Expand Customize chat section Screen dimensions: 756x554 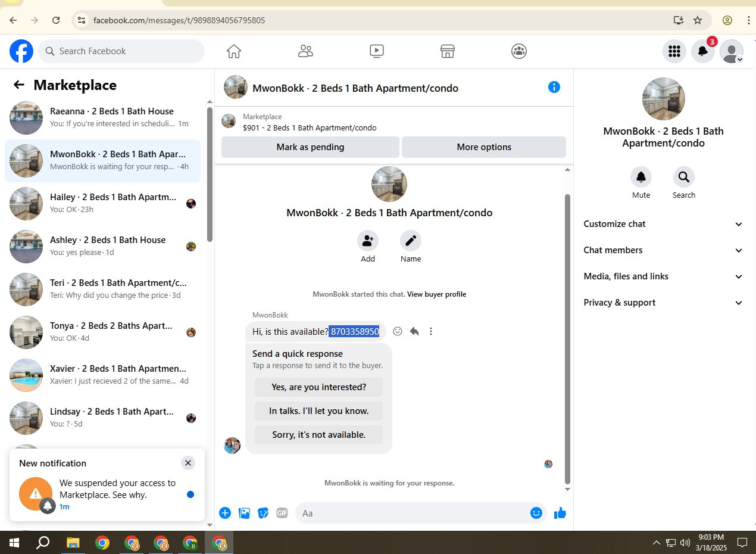click(663, 224)
